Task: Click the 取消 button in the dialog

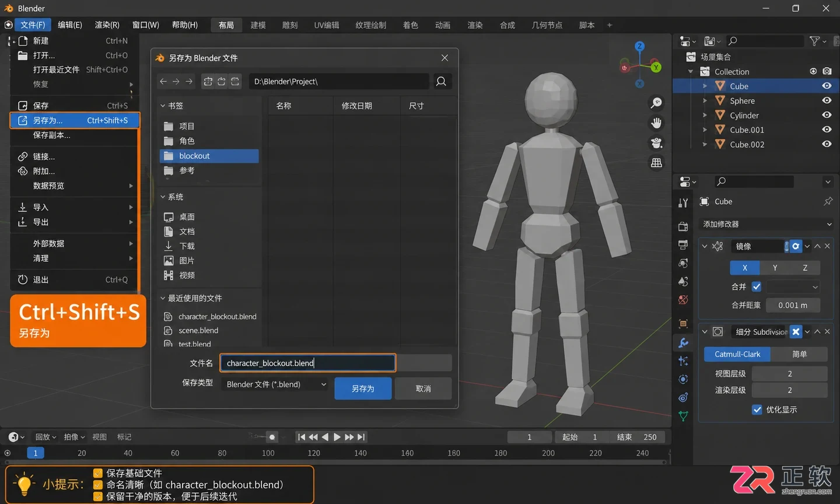Action: point(423,388)
